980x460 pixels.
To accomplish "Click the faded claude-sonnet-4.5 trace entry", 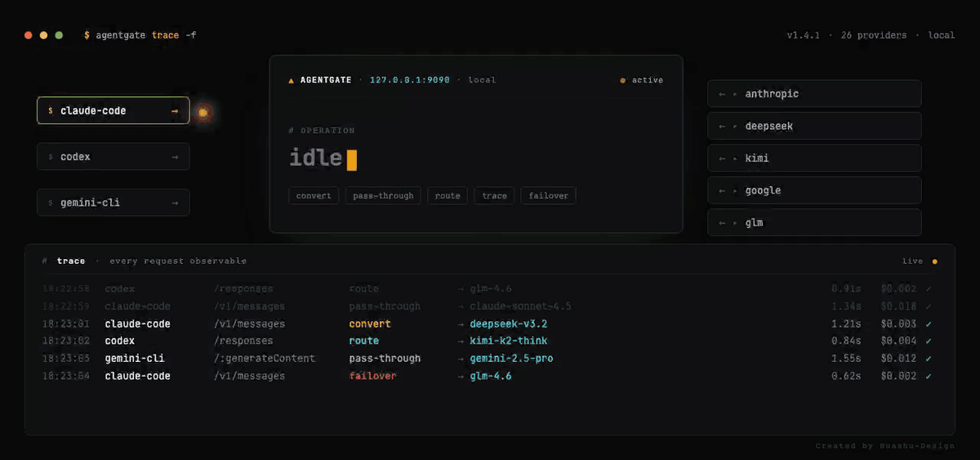I will [520, 306].
